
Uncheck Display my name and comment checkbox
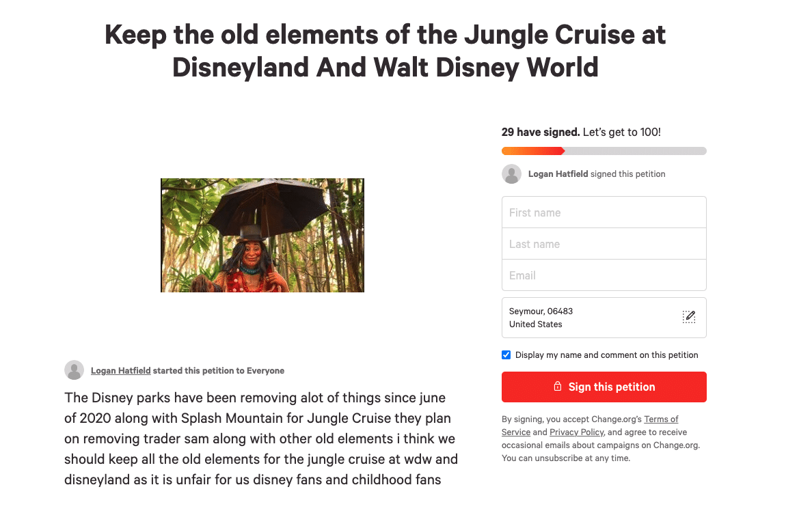(x=506, y=355)
